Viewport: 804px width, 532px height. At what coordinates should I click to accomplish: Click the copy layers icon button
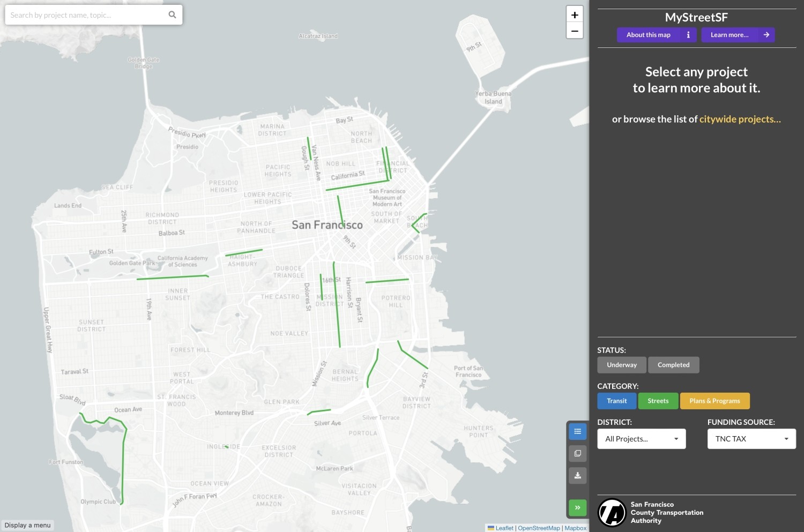578,454
